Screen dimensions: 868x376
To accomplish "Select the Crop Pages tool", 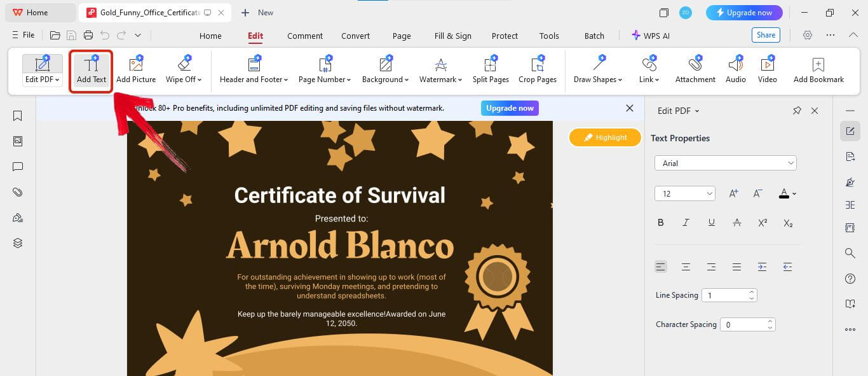I will (537, 70).
